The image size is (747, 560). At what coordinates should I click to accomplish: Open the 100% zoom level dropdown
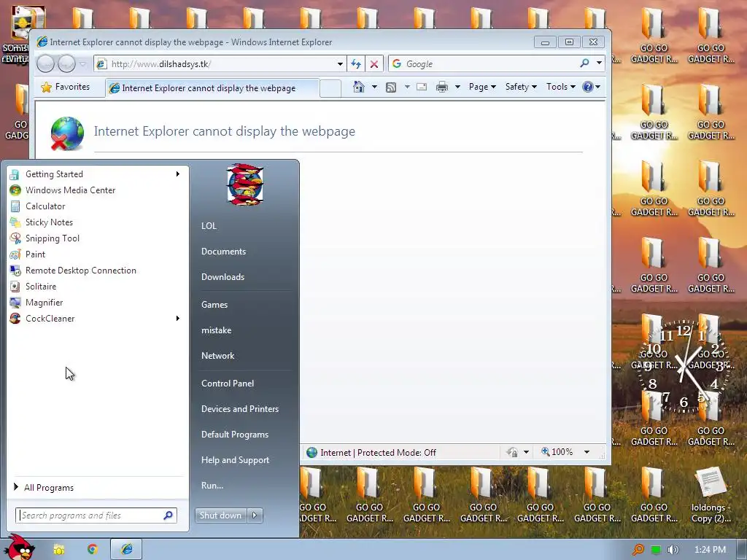587,452
